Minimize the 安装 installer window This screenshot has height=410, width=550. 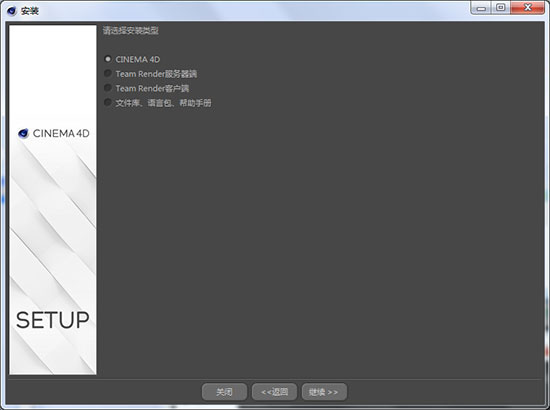tap(482, 8)
